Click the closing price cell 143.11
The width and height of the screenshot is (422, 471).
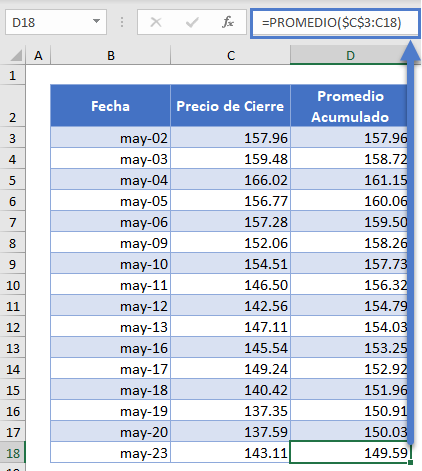[x=230, y=453]
